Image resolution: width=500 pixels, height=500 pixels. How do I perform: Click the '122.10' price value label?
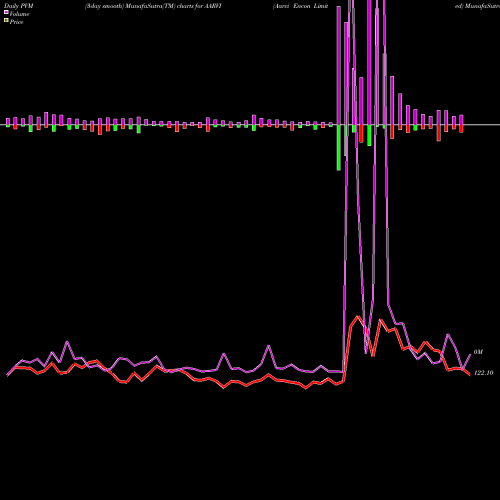pos(483,373)
